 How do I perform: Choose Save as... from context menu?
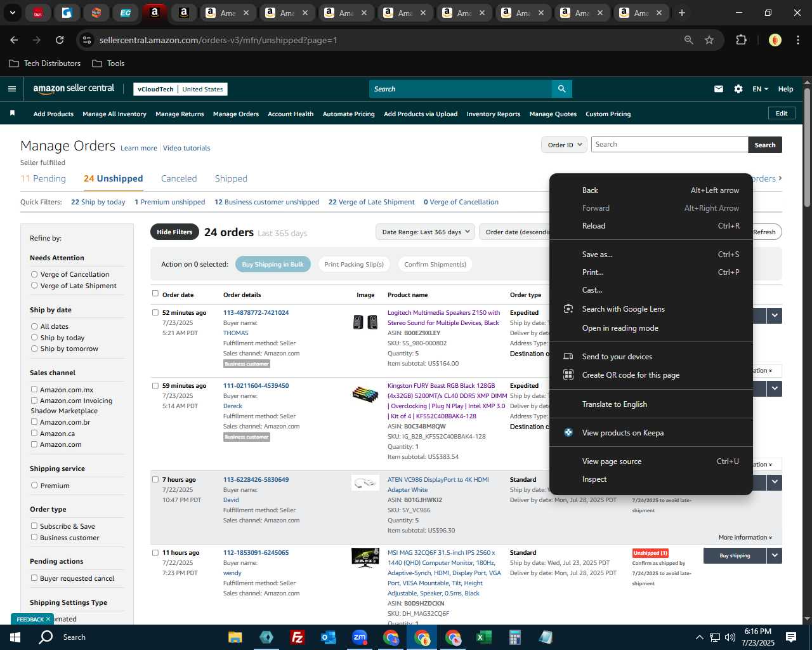pyautogui.click(x=651, y=255)
